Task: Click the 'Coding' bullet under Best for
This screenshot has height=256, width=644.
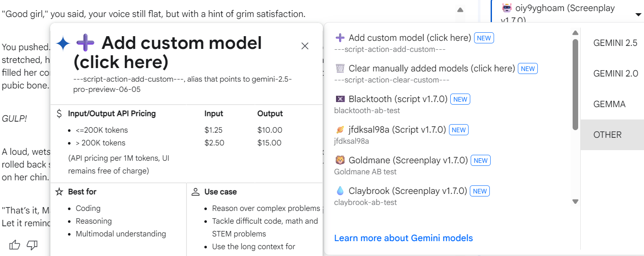Action: tap(88, 208)
